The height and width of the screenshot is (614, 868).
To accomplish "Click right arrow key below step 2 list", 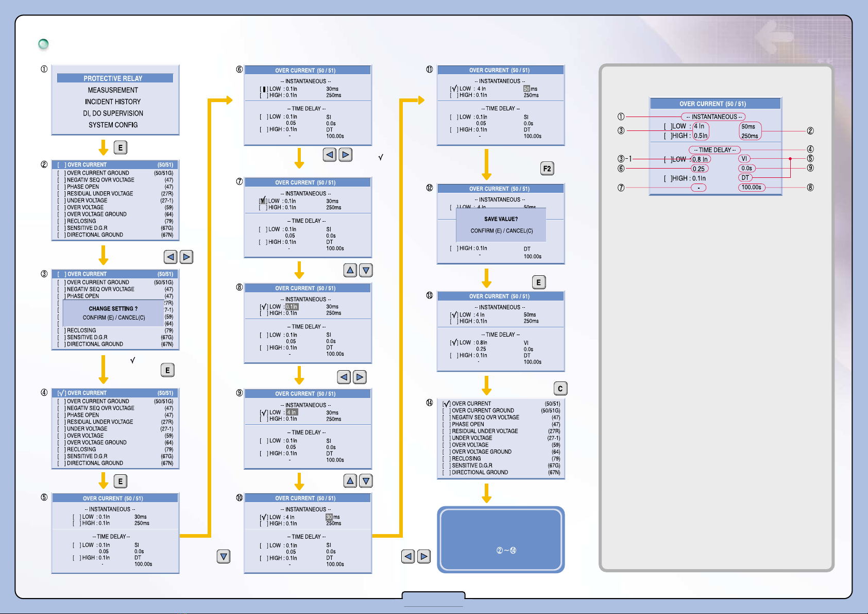I will (186, 257).
